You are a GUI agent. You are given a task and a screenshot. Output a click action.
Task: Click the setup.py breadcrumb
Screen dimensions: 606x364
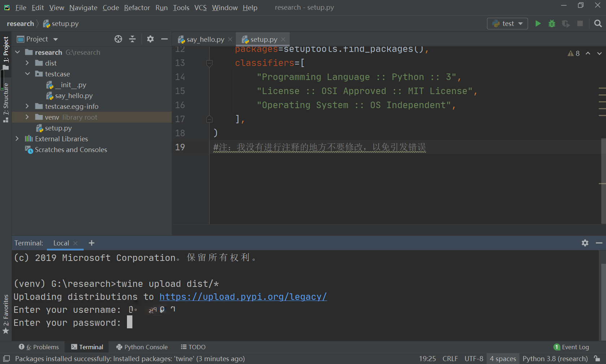61,23
